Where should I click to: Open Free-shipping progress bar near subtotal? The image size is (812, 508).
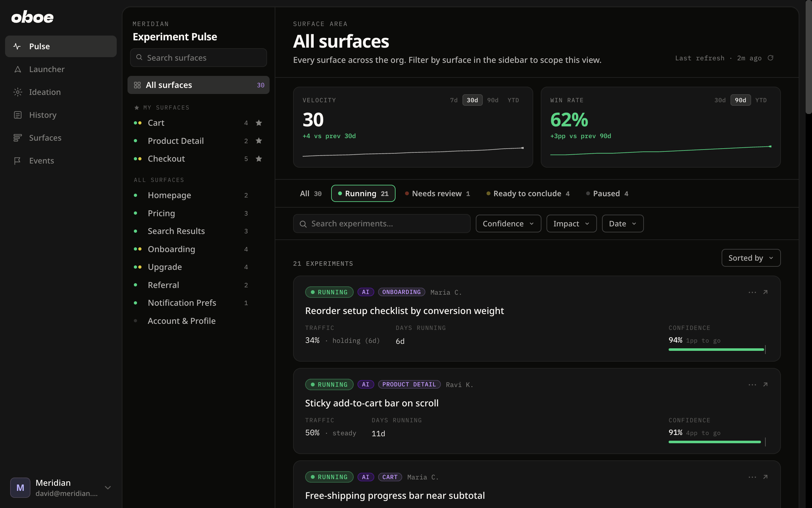395,496
